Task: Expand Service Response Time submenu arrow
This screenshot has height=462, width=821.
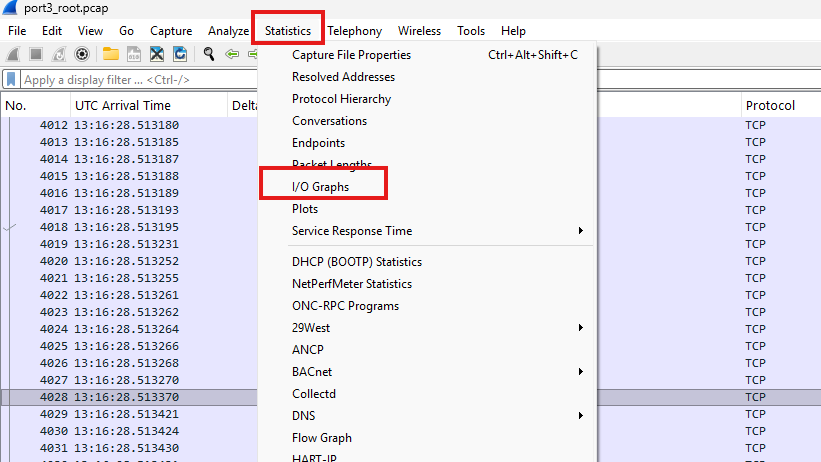Action: [580, 230]
